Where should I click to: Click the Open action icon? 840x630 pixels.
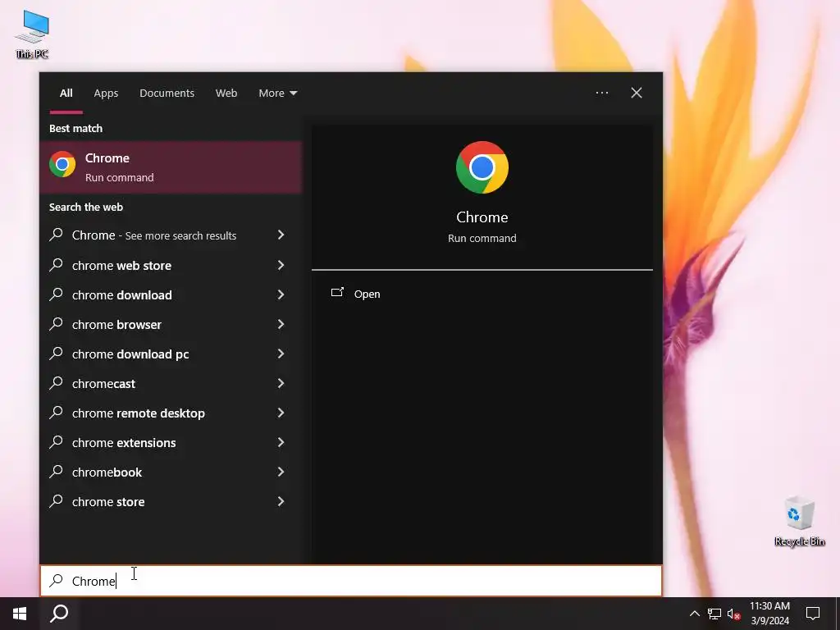pyautogui.click(x=337, y=292)
